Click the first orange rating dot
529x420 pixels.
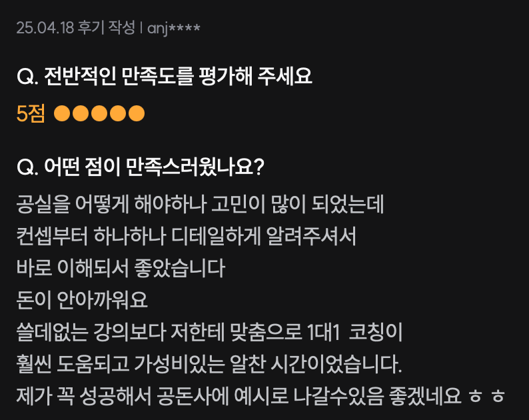click(62, 113)
